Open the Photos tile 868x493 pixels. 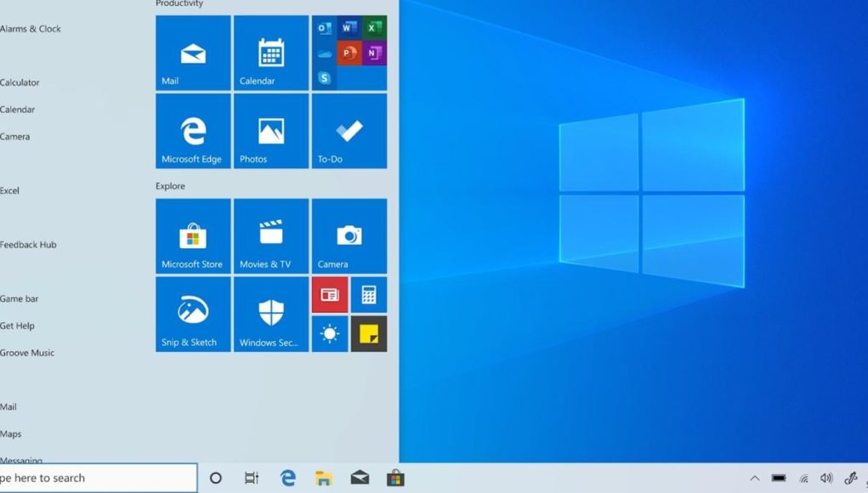point(270,131)
